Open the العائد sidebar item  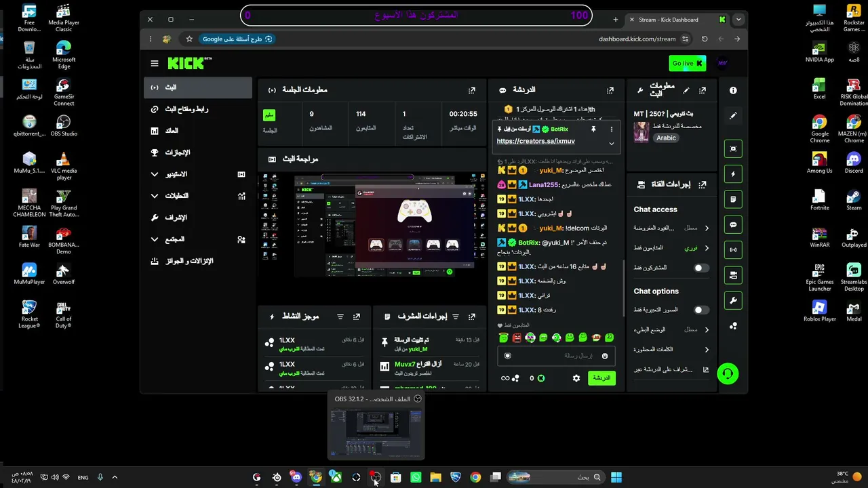[198, 131]
